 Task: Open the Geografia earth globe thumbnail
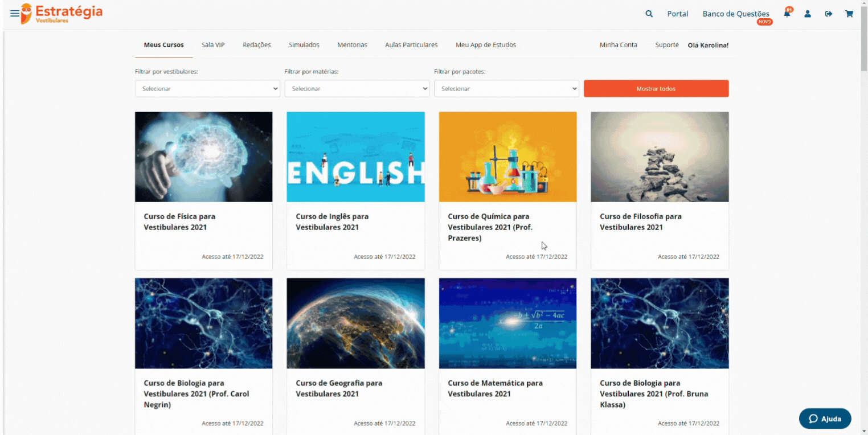pyautogui.click(x=355, y=323)
